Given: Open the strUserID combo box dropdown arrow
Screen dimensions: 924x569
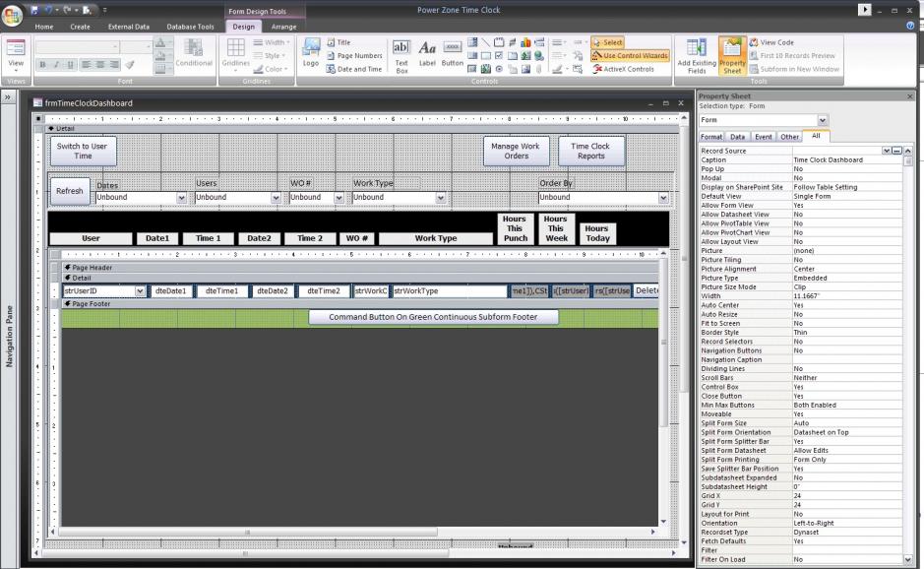Looking at the screenshot, I should point(140,291).
